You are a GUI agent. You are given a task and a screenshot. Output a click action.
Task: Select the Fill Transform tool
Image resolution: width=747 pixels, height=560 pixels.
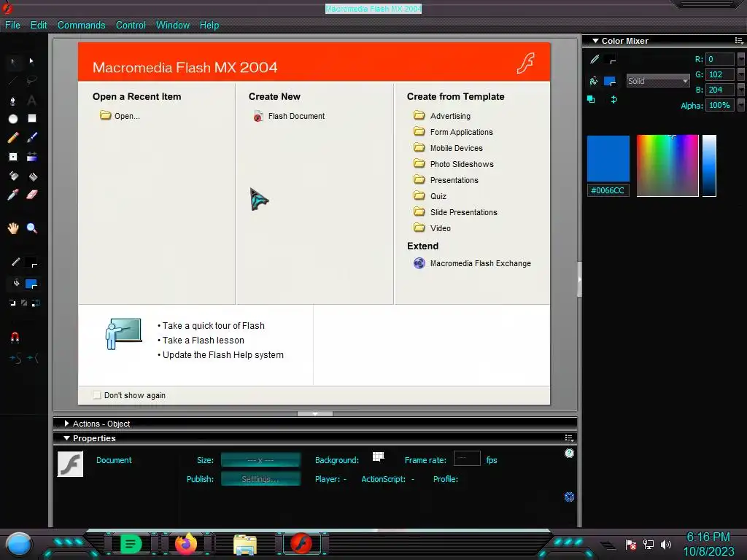[31, 157]
